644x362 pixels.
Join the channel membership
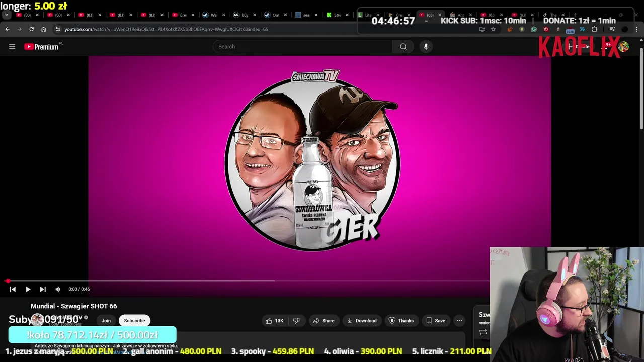tap(106, 321)
